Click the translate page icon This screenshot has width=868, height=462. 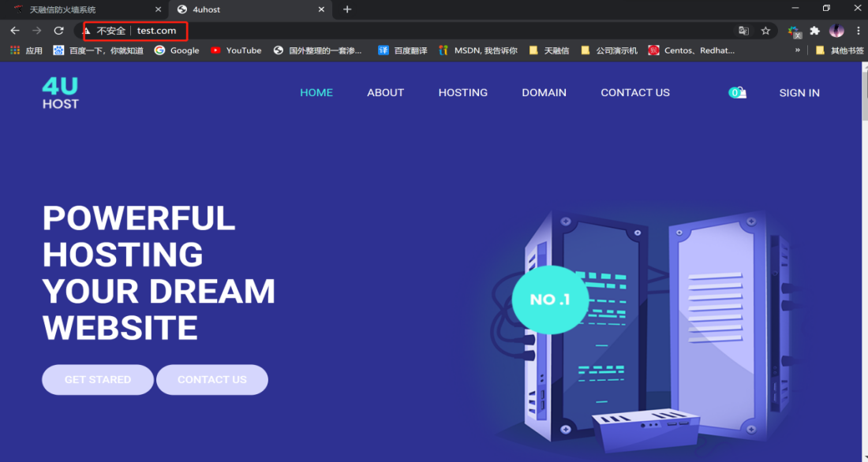(743, 31)
